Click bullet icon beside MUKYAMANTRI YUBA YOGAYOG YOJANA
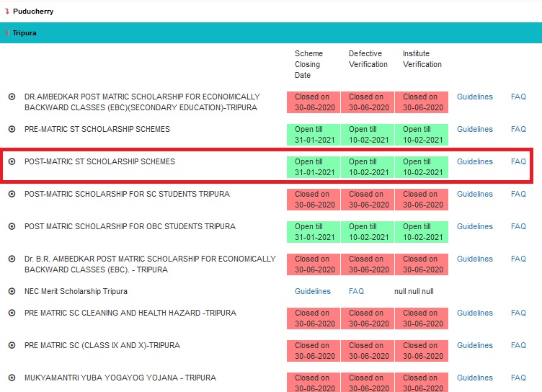The image size is (542, 392). 12,378
